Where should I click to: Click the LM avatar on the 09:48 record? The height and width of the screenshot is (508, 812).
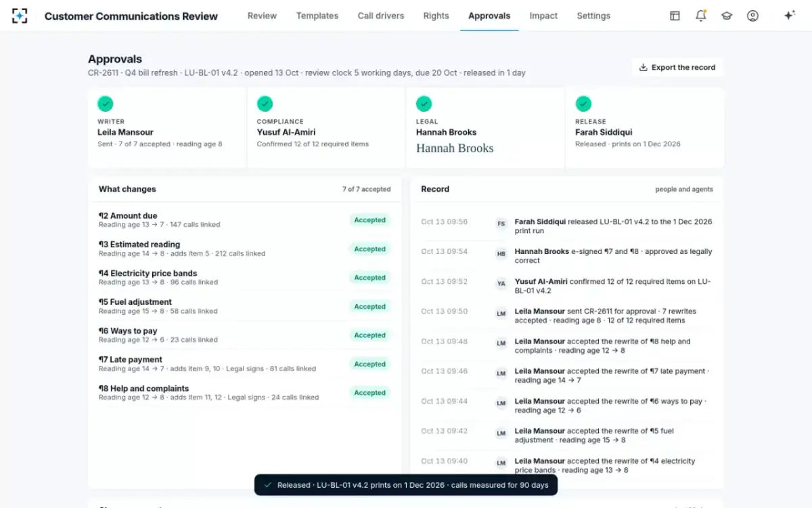(x=501, y=343)
